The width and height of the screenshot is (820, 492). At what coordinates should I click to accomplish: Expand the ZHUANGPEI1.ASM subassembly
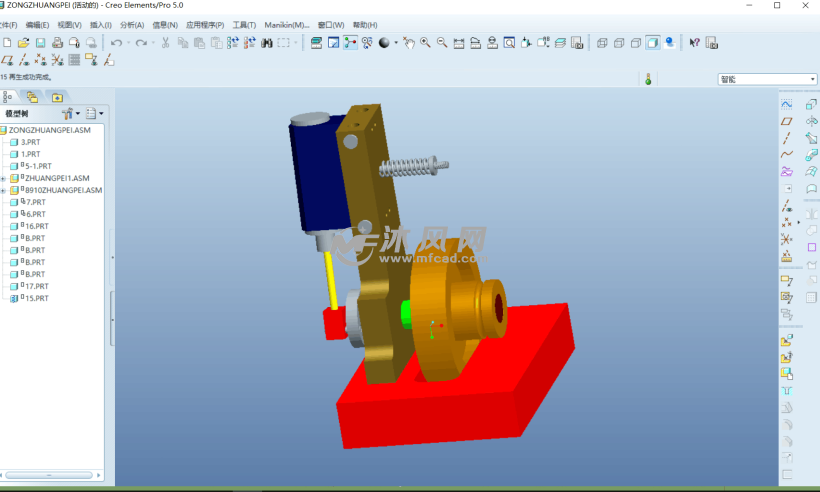point(3,179)
